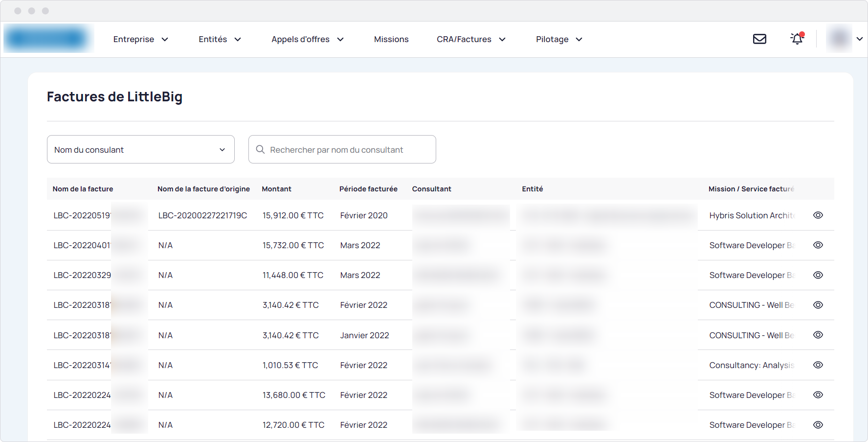View the Consultancy: Analysis invoice eye icon
868x442 pixels.
pyautogui.click(x=818, y=365)
